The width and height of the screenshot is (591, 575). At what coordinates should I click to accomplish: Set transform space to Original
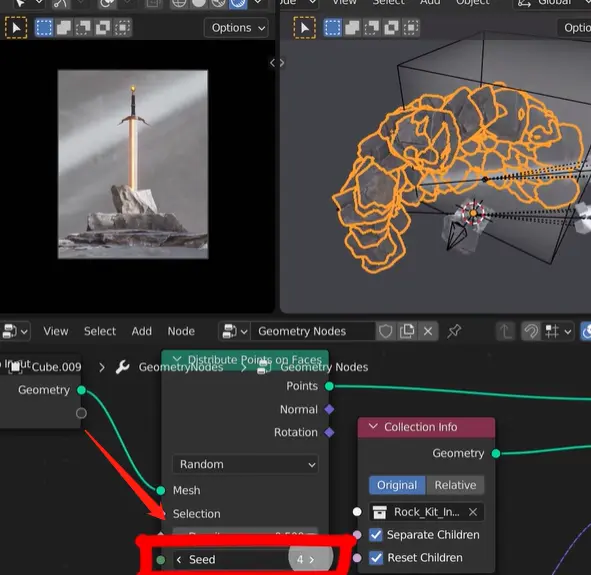point(397,485)
